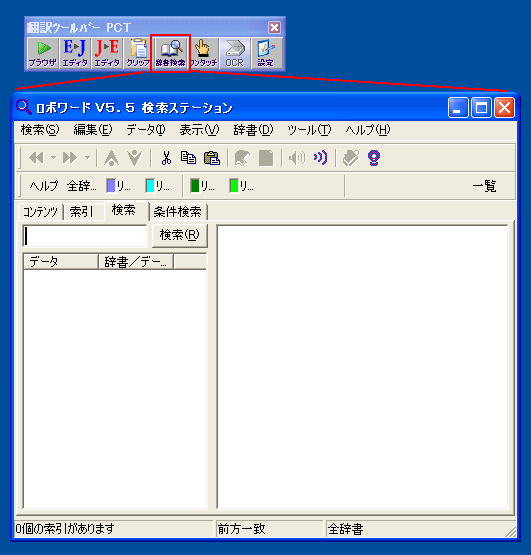Jump to previous entry with up arrow icon
This screenshot has width=531, height=555.
[112, 158]
